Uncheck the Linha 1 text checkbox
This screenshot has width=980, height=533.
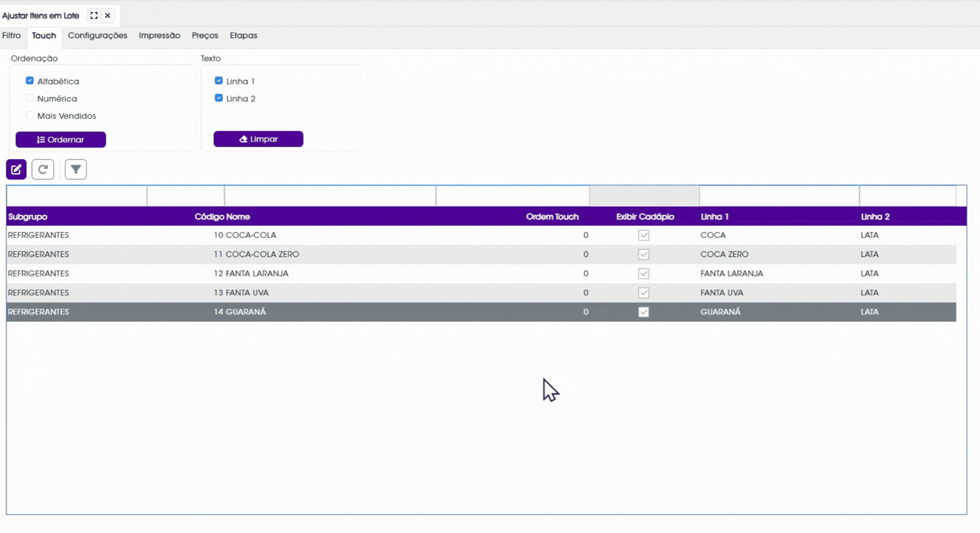(x=218, y=81)
